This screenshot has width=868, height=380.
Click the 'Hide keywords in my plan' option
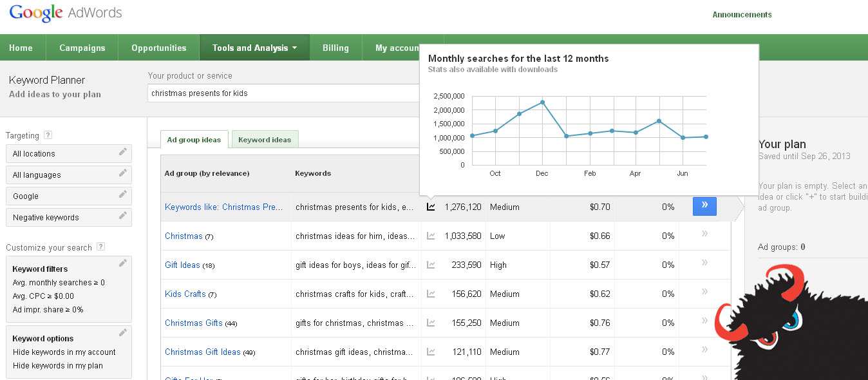pos(58,366)
